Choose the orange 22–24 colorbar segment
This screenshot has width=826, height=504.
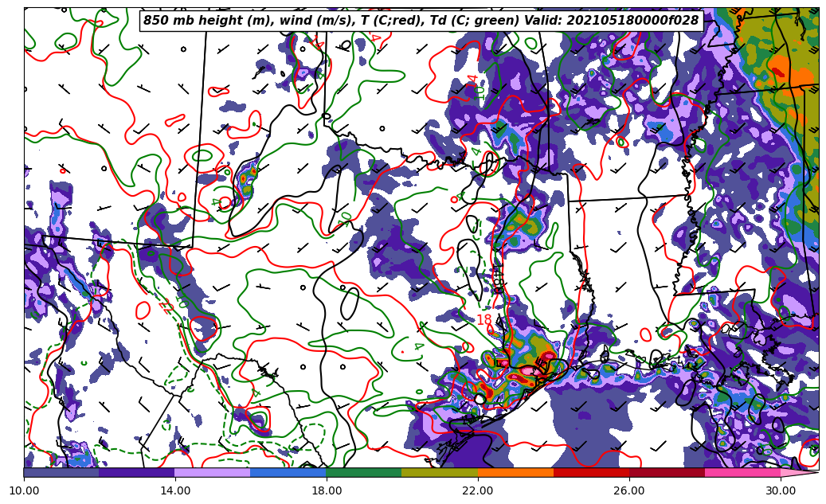tap(515, 472)
